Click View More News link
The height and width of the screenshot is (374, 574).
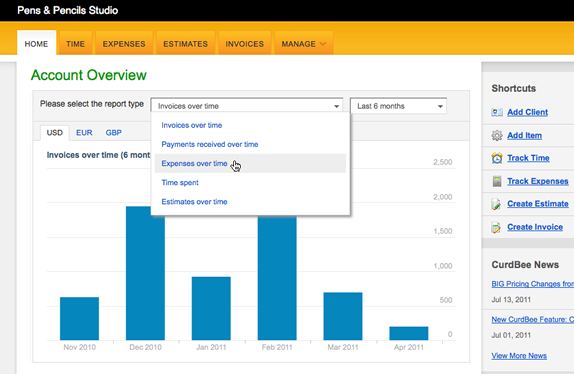[519, 356]
